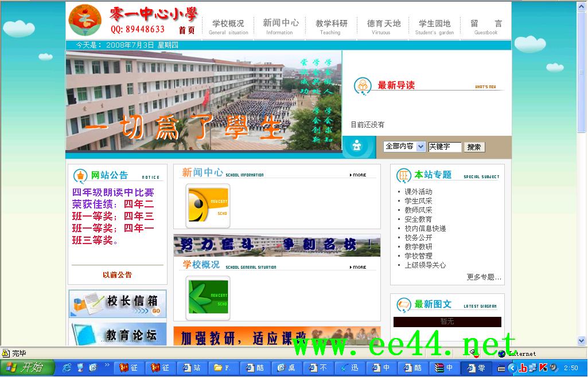Click the person icon beside the search bar
This screenshot has height=377, width=588.
357,147
